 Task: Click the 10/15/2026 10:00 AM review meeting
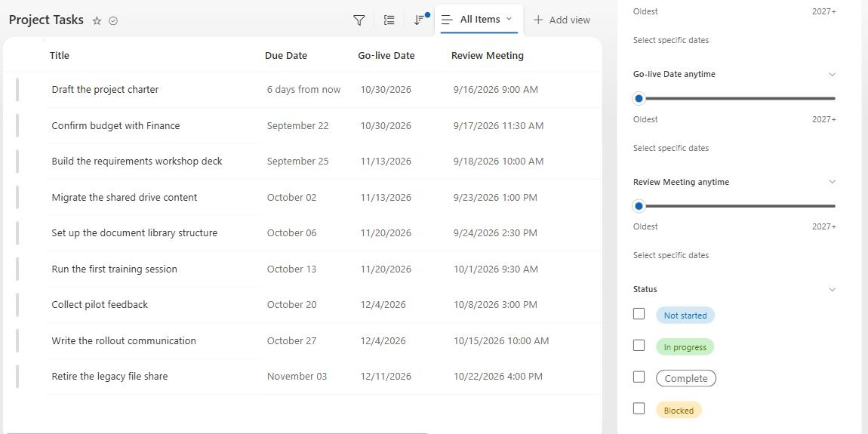tap(501, 340)
